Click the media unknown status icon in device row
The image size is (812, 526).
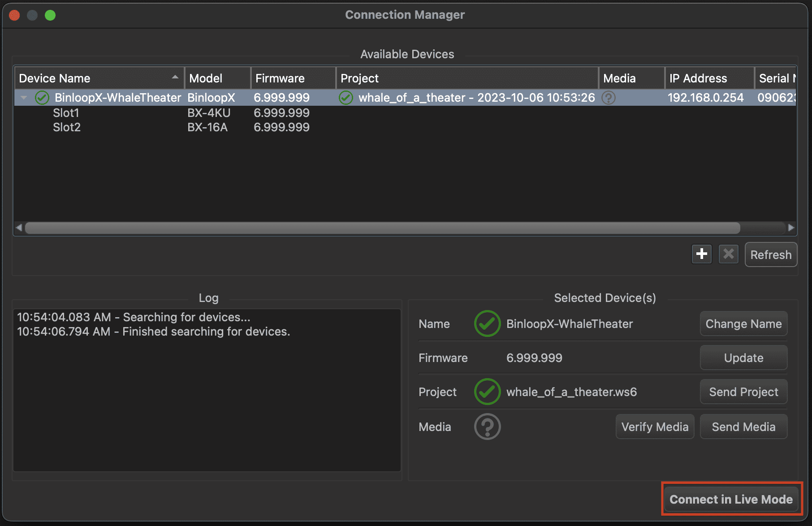(x=608, y=98)
